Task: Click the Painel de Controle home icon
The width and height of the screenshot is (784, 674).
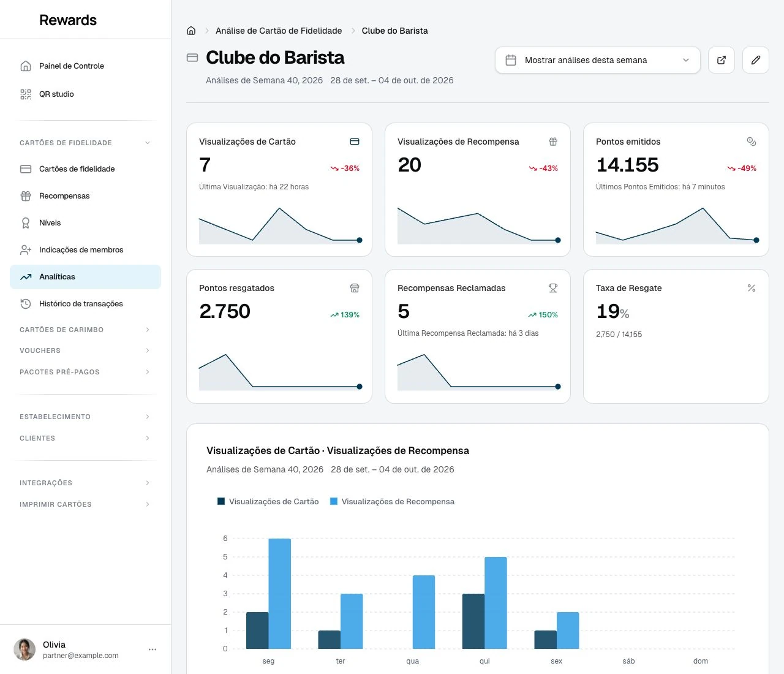Action: (26, 66)
